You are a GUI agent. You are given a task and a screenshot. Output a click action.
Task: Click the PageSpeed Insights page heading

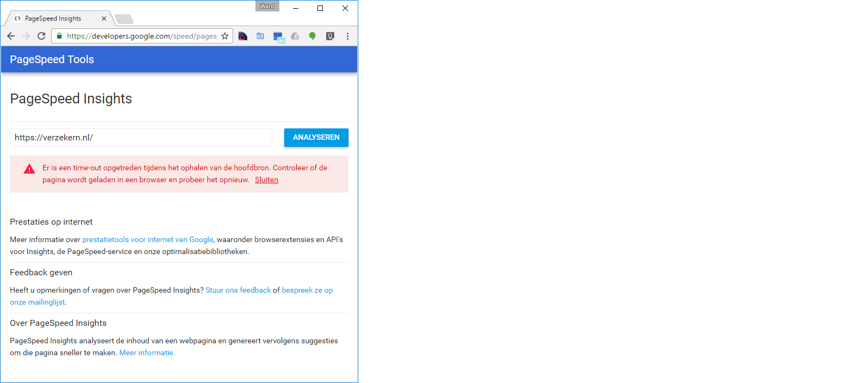pos(71,98)
